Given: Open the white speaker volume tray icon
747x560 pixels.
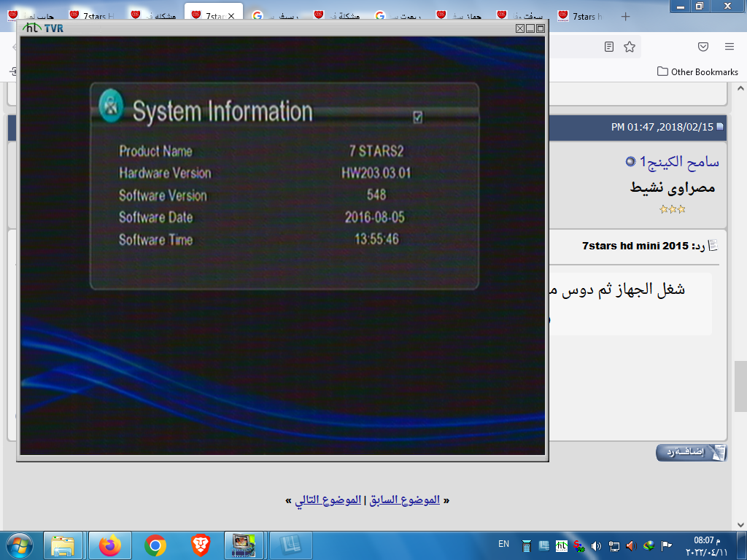Looking at the screenshot, I should (x=596, y=546).
